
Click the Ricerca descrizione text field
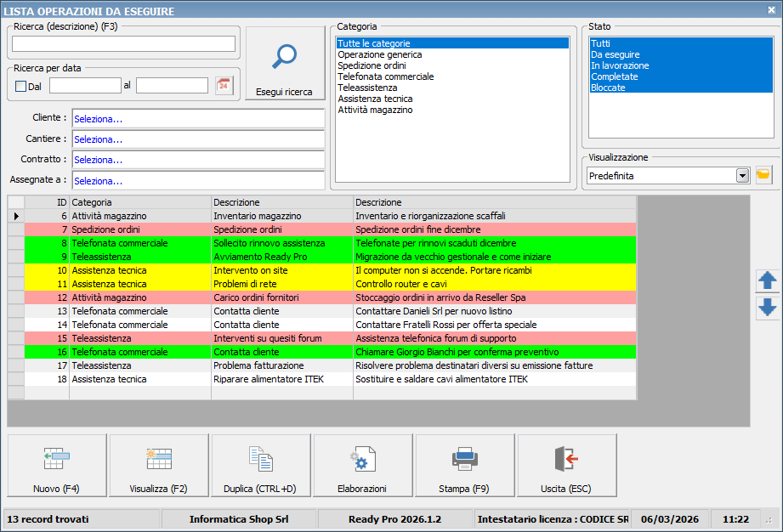[123, 44]
